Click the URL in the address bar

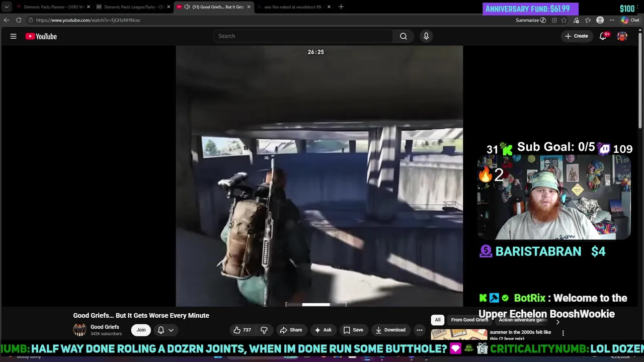coord(88,20)
